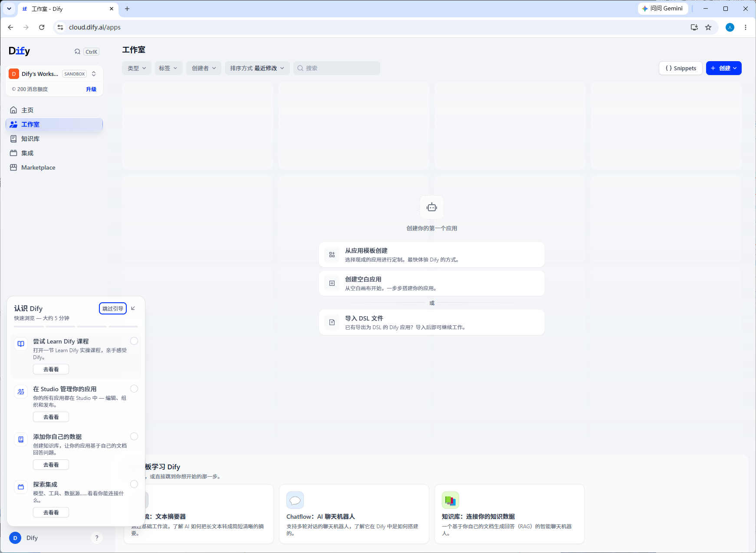The image size is (756, 553).
Task: Choose 导入 DSL 文件 option
Action: [x=432, y=322]
